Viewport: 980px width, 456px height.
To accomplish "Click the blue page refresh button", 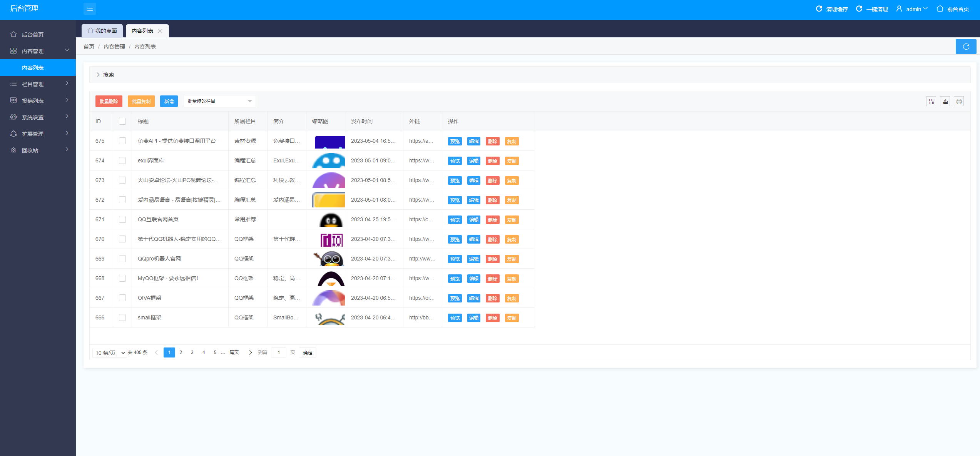I will [x=966, y=47].
